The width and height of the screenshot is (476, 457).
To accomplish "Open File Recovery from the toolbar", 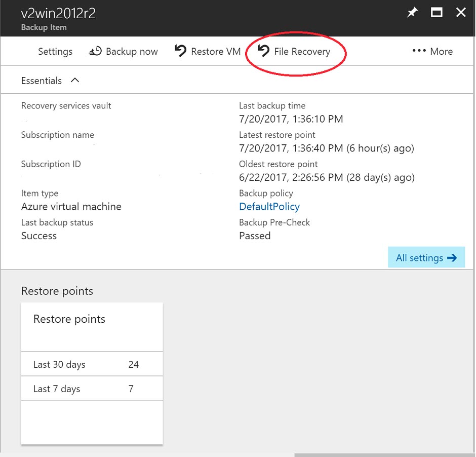I will (301, 51).
